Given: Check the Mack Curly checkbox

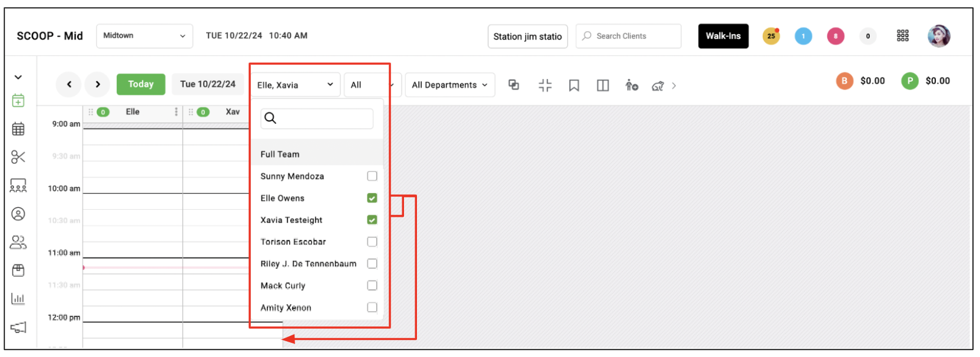Looking at the screenshot, I should pyautogui.click(x=372, y=286).
